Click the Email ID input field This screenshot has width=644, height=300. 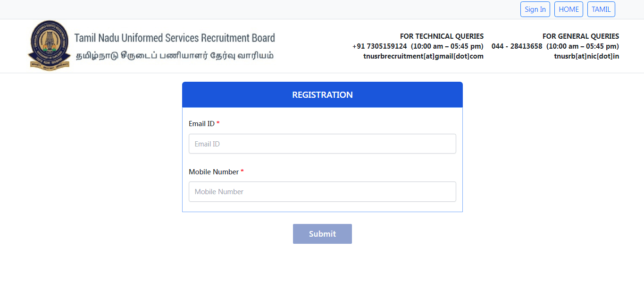[322, 144]
